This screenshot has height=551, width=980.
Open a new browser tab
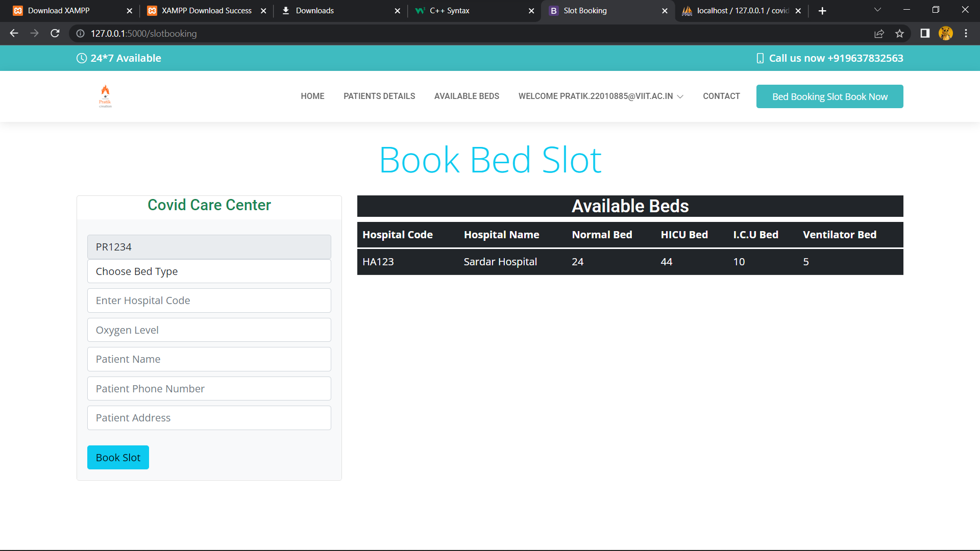point(822,11)
